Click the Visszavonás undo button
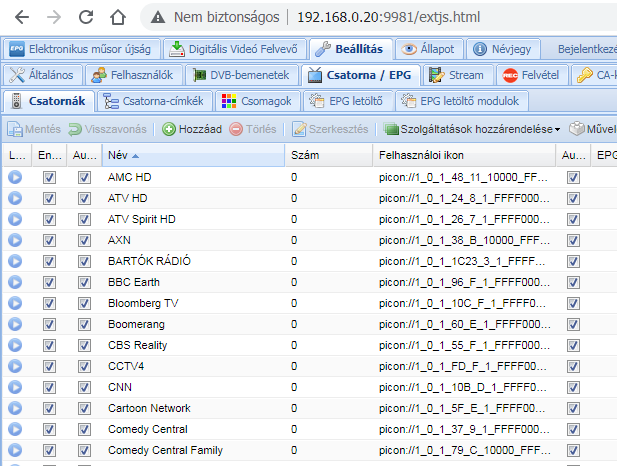 pyautogui.click(x=107, y=129)
